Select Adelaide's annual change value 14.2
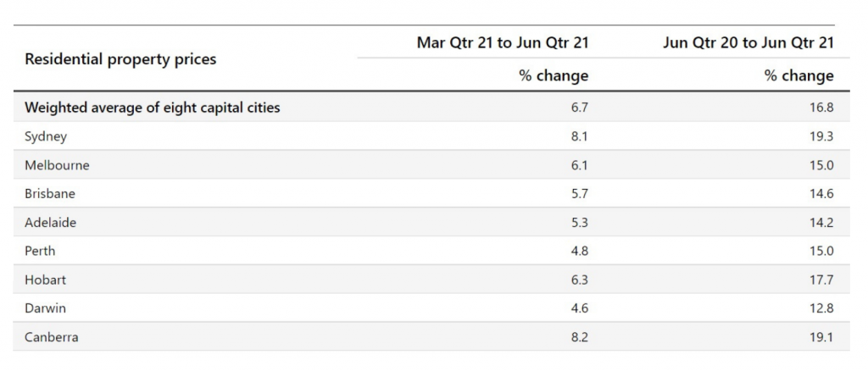The height and width of the screenshot is (371, 868). 821,222
